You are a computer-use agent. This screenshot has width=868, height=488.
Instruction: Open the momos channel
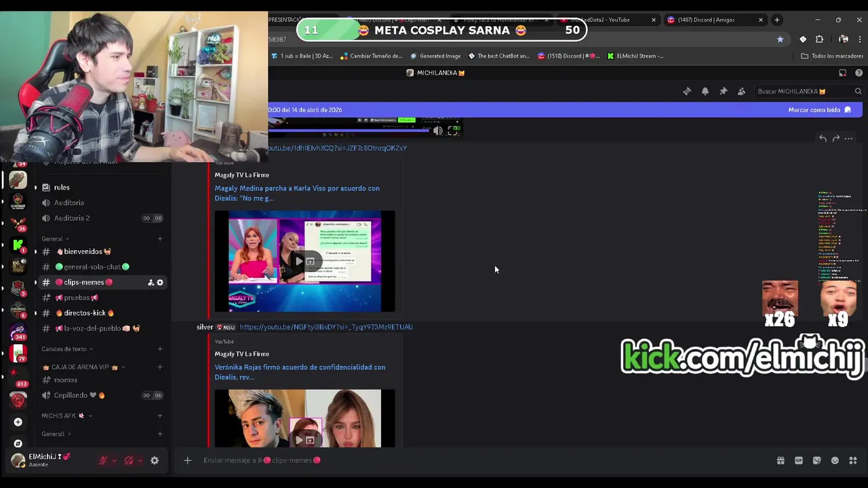click(x=102, y=380)
